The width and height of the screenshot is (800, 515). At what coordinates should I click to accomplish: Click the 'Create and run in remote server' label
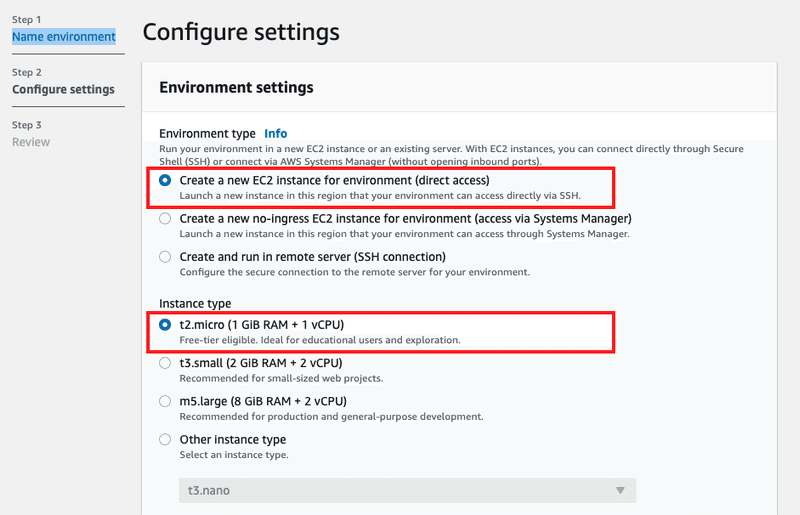coord(298,257)
